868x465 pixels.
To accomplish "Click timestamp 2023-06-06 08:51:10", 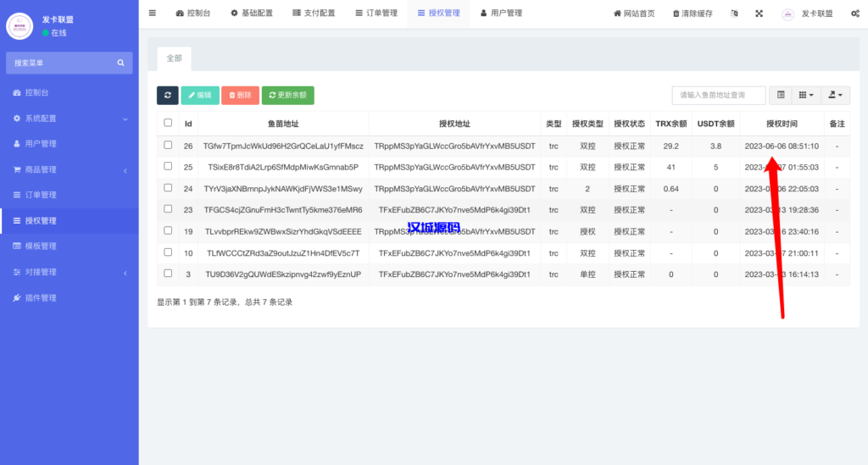I will click(782, 146).
